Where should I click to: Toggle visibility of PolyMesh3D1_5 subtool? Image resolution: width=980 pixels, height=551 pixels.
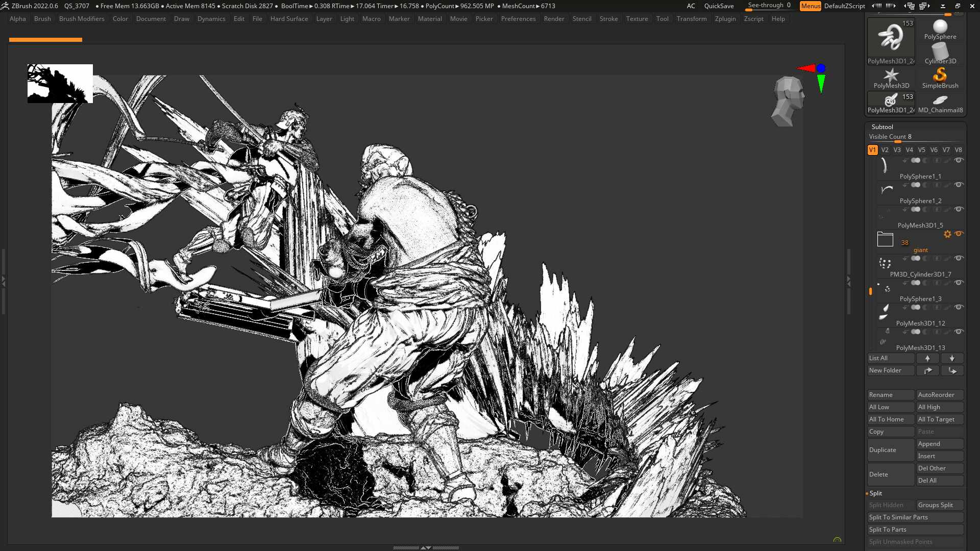point(959,209)
